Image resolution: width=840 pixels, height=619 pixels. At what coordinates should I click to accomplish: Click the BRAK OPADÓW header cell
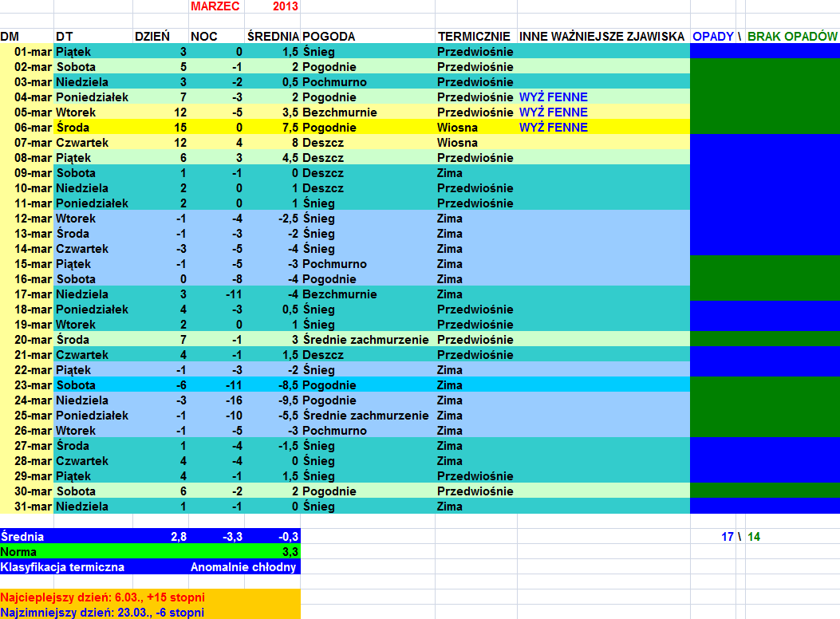(792, 37)
